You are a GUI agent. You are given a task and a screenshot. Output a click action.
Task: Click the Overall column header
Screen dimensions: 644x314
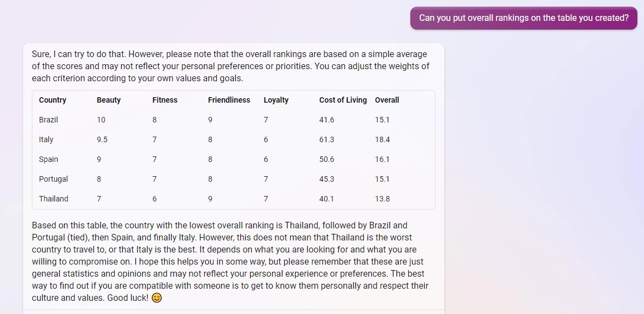(387, 100)
